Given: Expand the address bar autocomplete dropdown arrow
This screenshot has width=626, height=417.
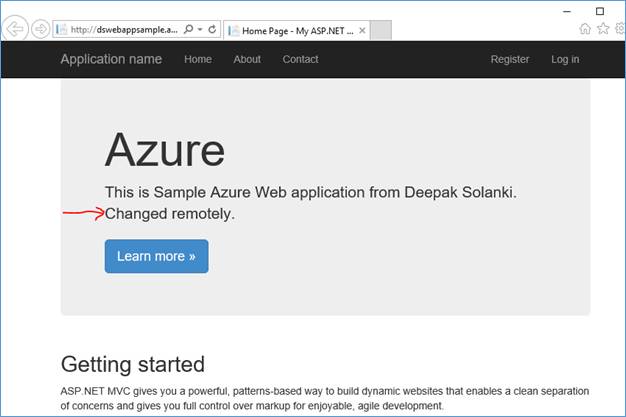Looking at the screenshot, I should (199, 30).
